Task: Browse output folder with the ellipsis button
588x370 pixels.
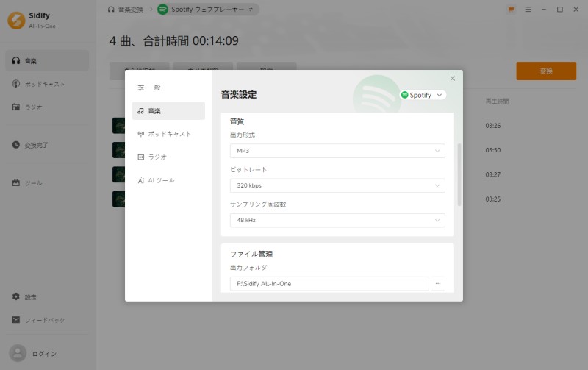Action: [x=438, y=284]
